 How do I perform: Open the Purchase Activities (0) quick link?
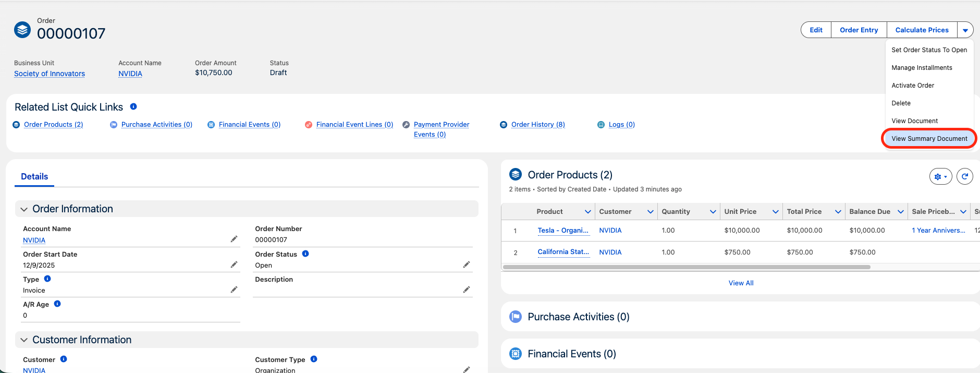tap(157, 125)
